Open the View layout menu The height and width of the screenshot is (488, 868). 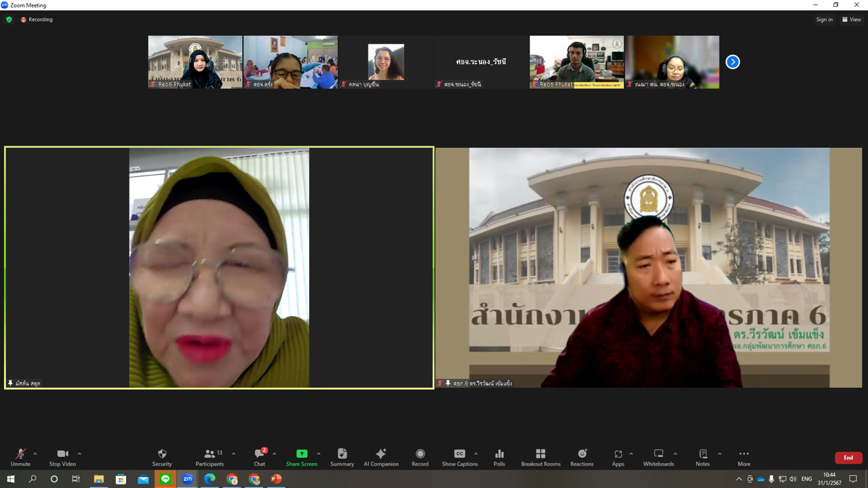[x=852, y=20]
